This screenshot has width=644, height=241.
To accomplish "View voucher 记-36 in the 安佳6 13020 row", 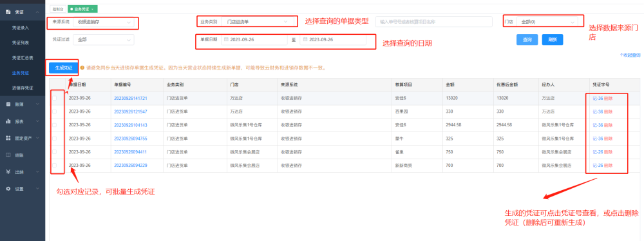I will 598,98.
